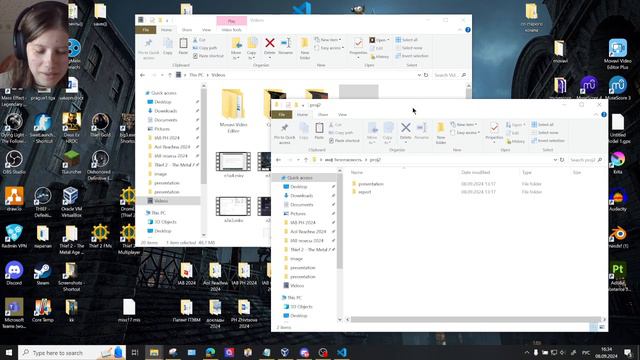Image resolution: width=640 pixels, height=360 pixels.
Task: Click Select all in proj2 window
Action: (x=543, y=124)
